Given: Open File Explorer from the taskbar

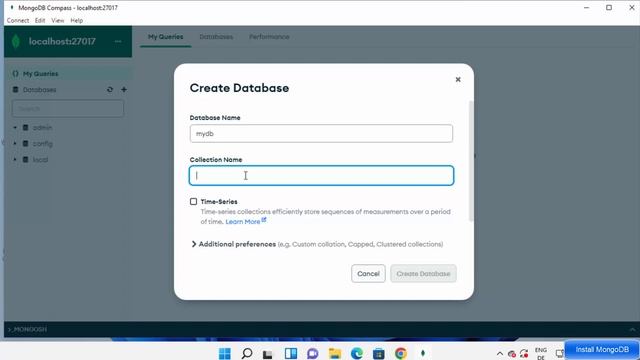Looking at the screenshot, I should (x=335, y=353).
